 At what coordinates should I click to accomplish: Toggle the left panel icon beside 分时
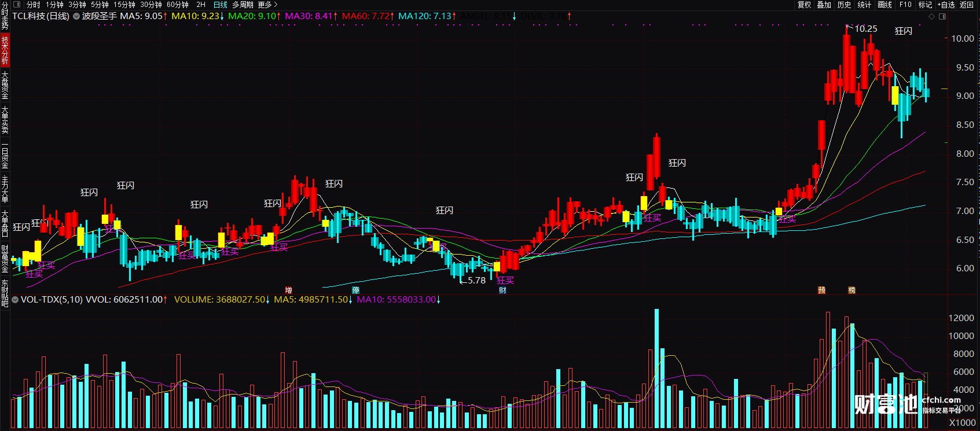17,5
